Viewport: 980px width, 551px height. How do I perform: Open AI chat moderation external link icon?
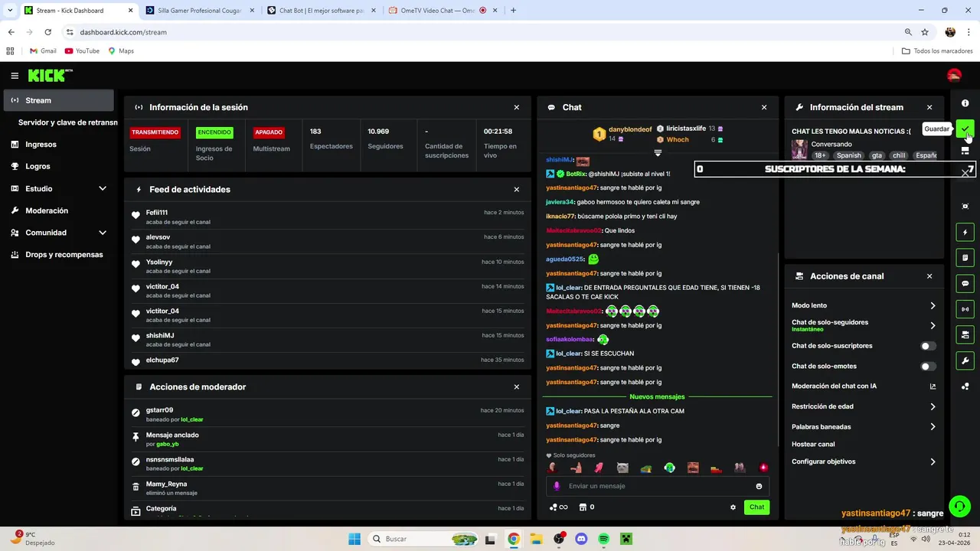click(933, 386)
